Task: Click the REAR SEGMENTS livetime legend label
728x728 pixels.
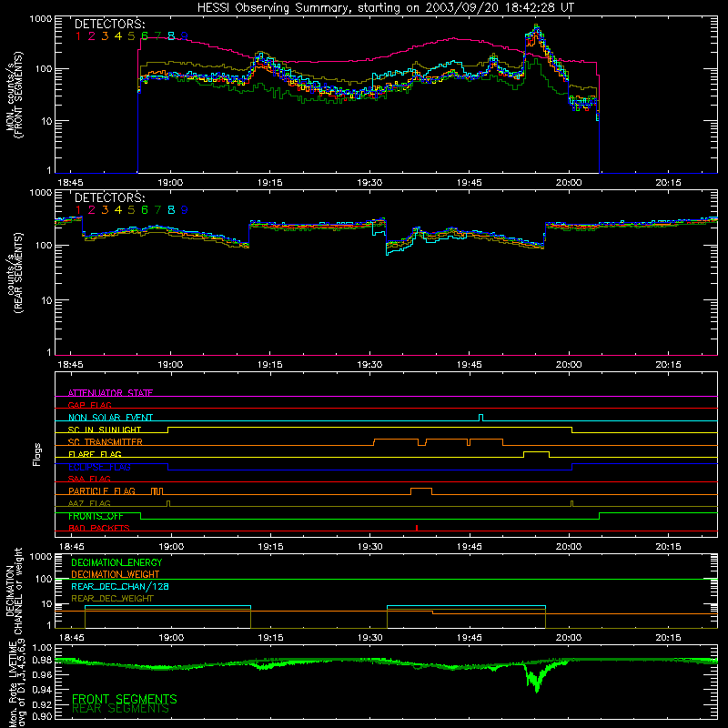Action: pos(121,709)
